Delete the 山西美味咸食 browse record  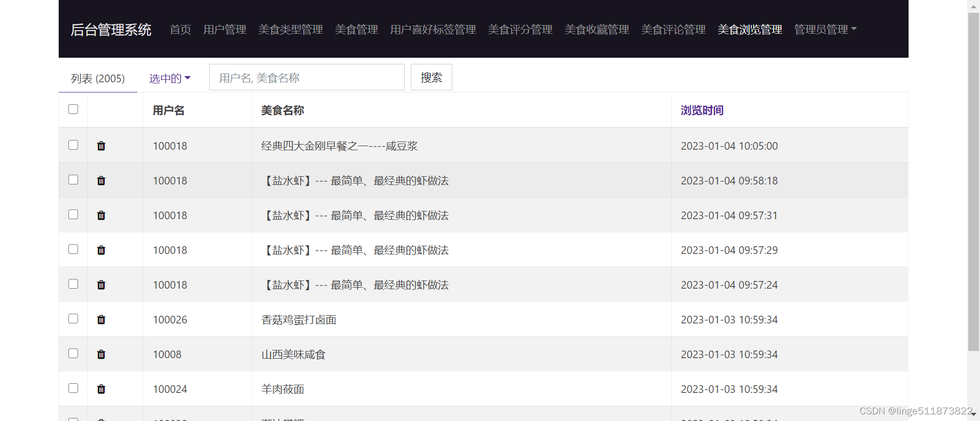[101, 355]
